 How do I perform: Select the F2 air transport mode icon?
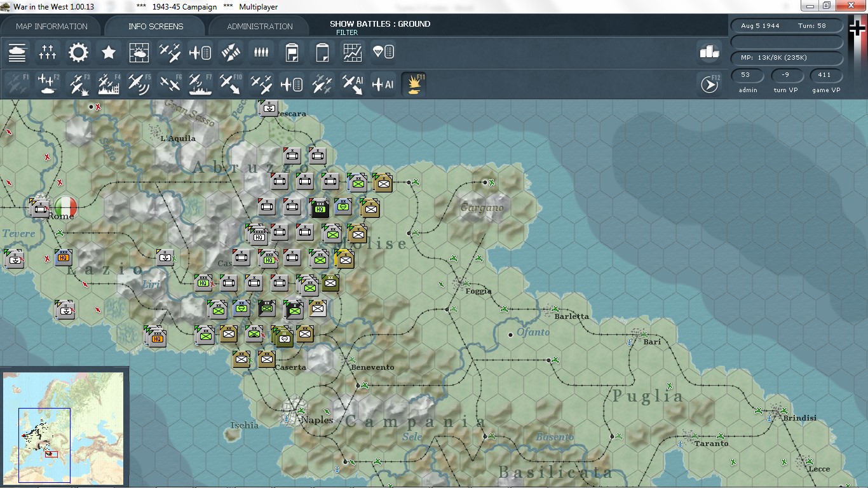tap(48, 84)
